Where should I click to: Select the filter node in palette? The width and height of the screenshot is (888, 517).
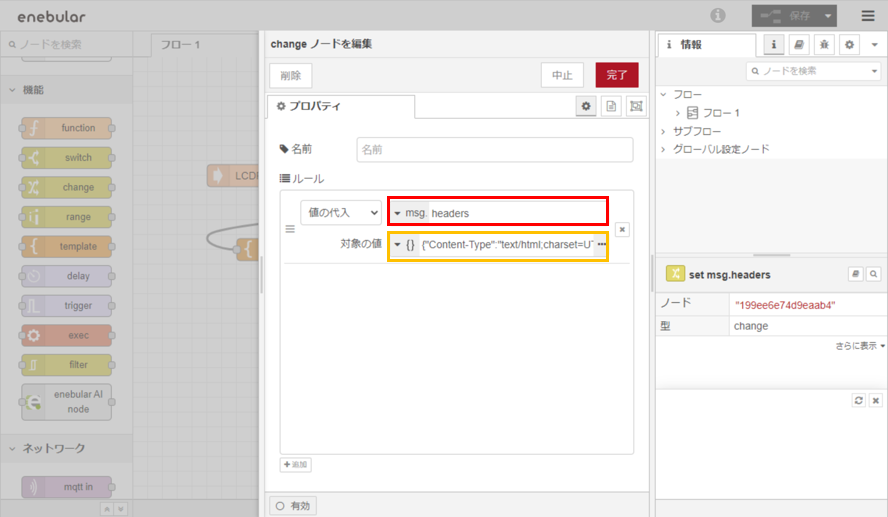[x=67, y=365]
